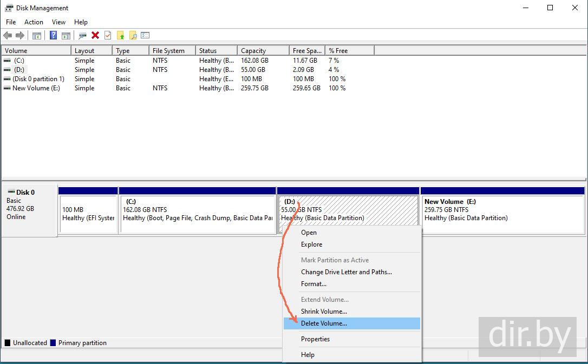Click the folder with magnifier toolbar icon
The height and width of the screenshot is (364, 588).
133,36
